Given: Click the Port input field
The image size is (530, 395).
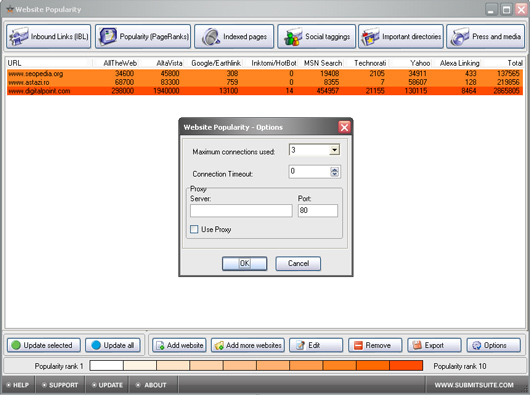Looking at the screenshot, I should click(x=318, y=211).
